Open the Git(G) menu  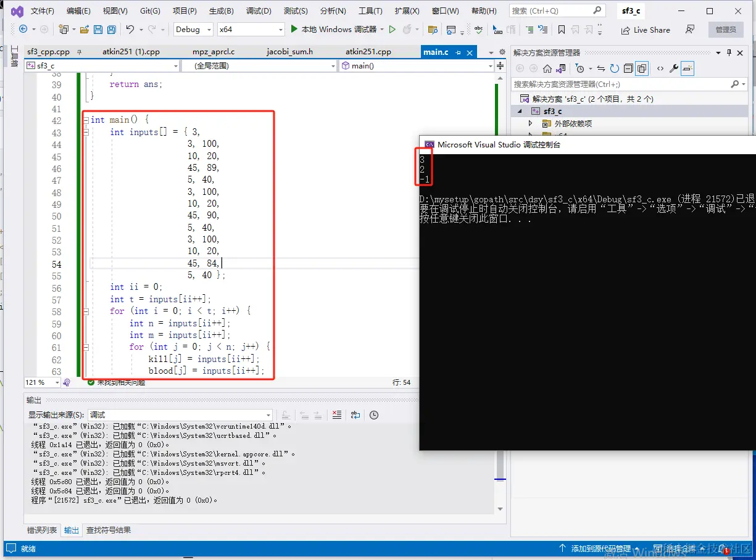pos(150,11)
